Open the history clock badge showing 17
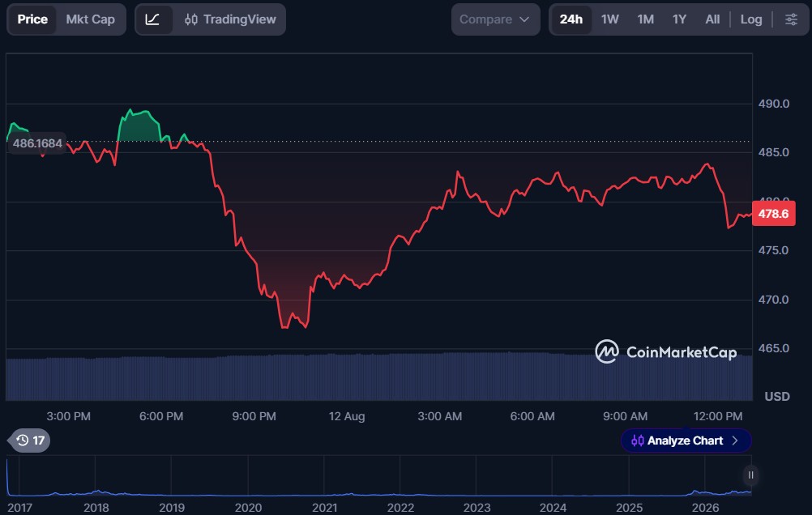Image resolution: width=812 pixels, height=515 pixels. (x=29, y=441)
